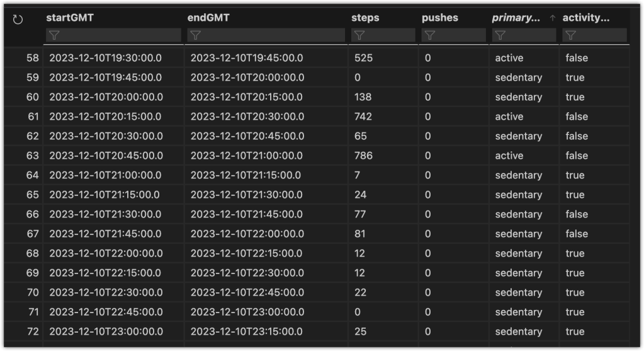Click the filter icon under startGMT
This screenshot has height=351, width=644.
[x=54, y=35]
